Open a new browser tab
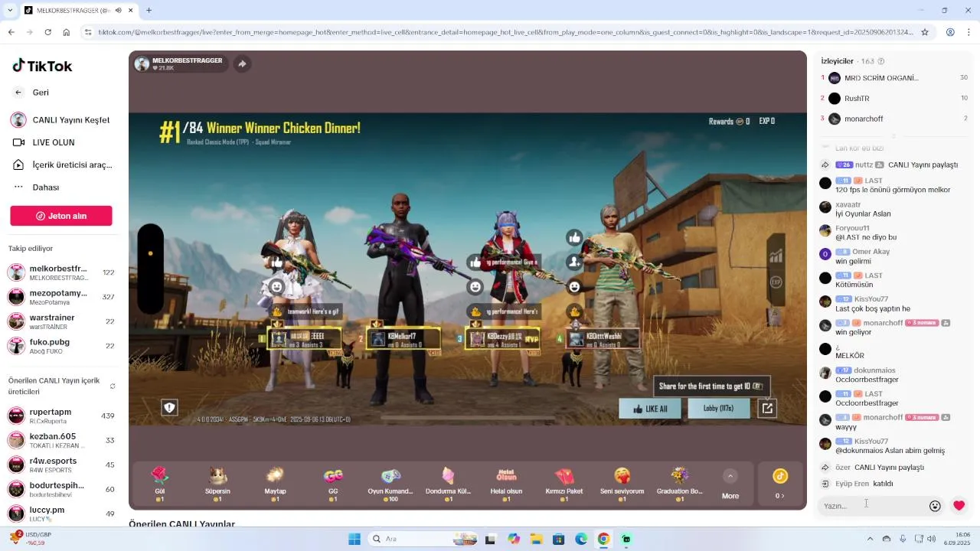 pos(149,11)
